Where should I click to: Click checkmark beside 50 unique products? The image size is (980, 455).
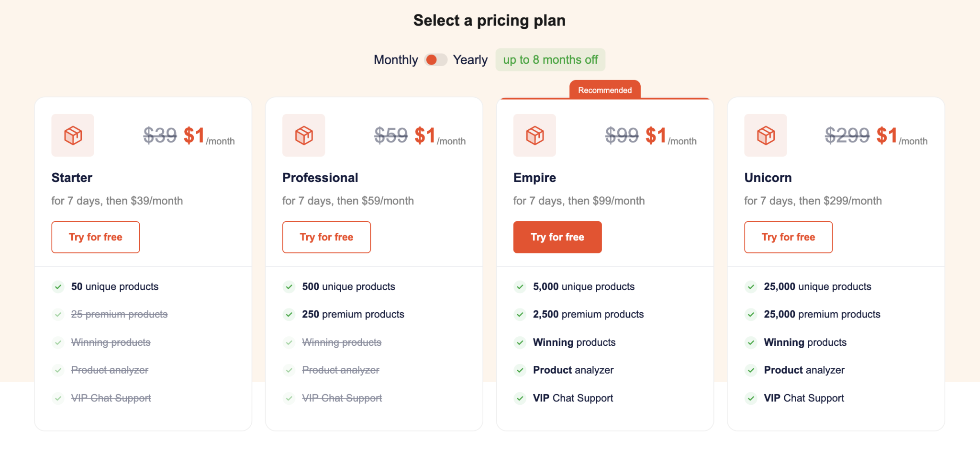(x=58, y=287)
